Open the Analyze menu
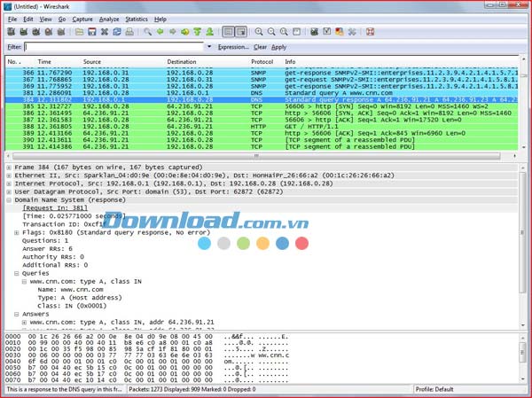 tap(109, 20)
